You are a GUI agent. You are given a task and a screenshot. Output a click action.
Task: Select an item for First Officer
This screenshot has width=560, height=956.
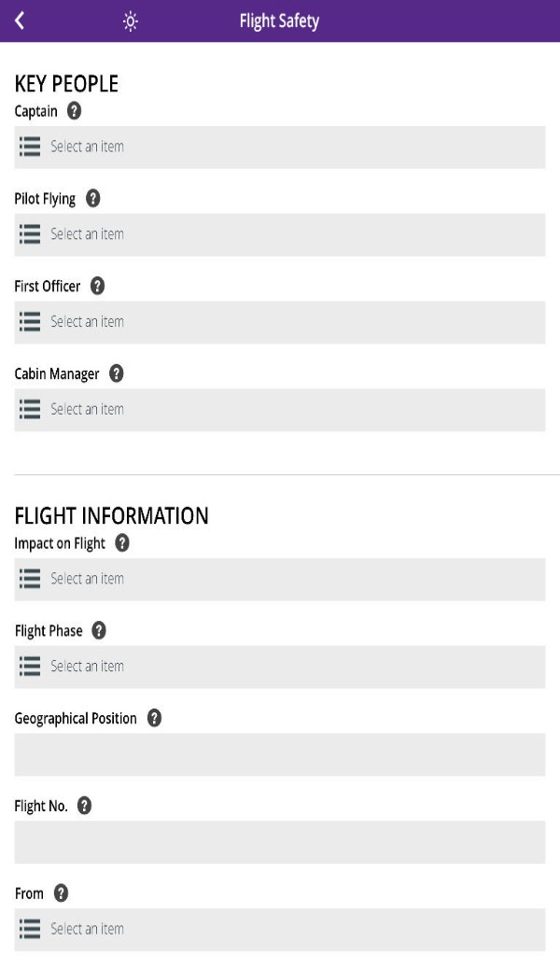pyautogui.click(x=280, y=322)
